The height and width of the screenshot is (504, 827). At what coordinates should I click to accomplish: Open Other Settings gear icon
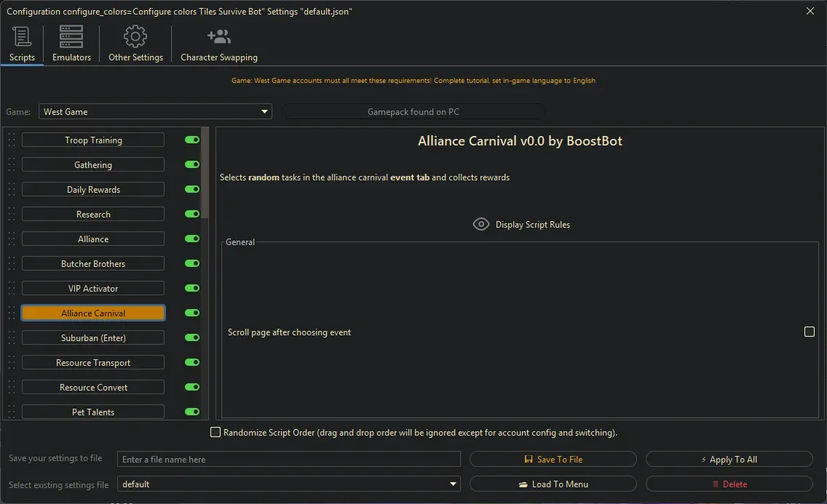coord(135,36)
